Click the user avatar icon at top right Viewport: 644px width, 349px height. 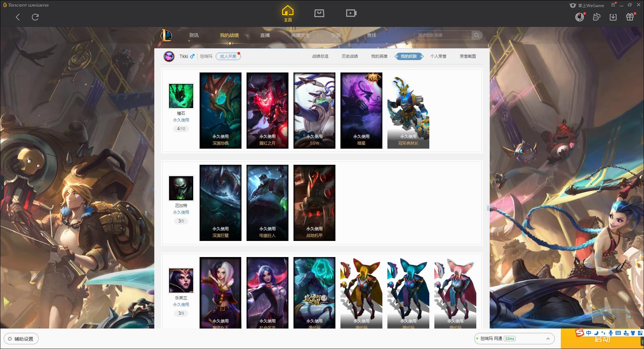(x=579, y=17)
